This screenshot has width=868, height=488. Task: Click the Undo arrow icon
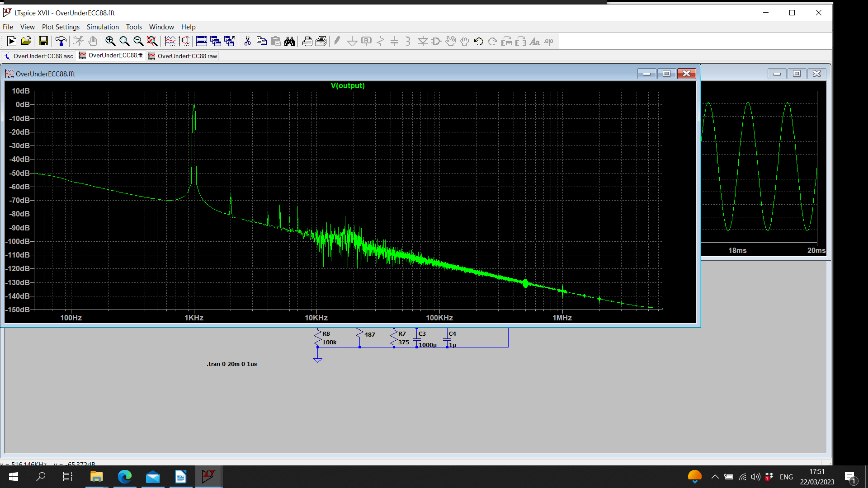point(478,42)
